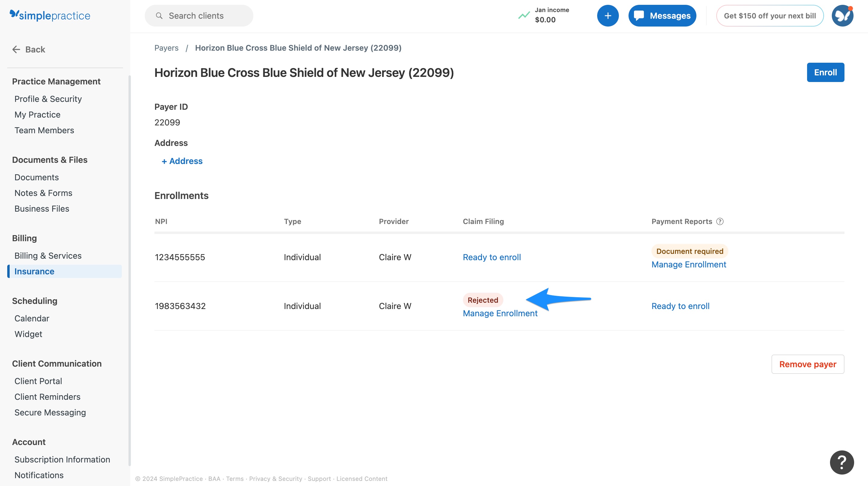
Task: Navigate back using the Payers breadcrumb
Action: point(166,48)
